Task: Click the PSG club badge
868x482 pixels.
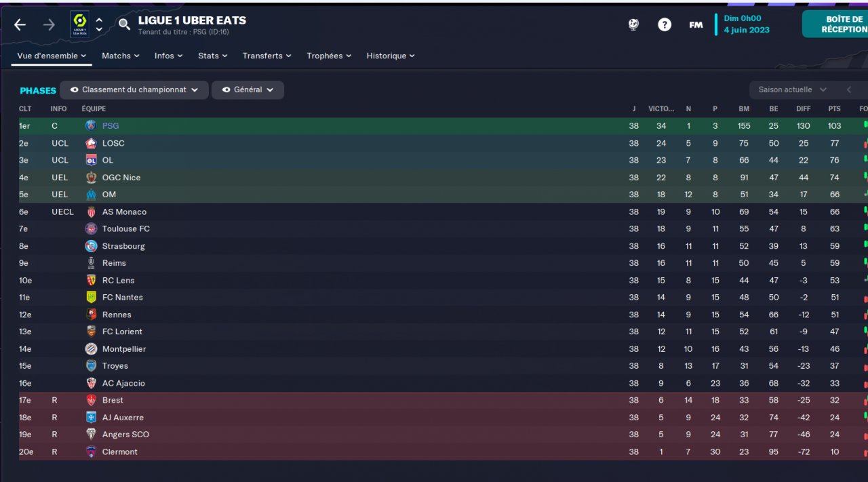Action: pos(91,126)
